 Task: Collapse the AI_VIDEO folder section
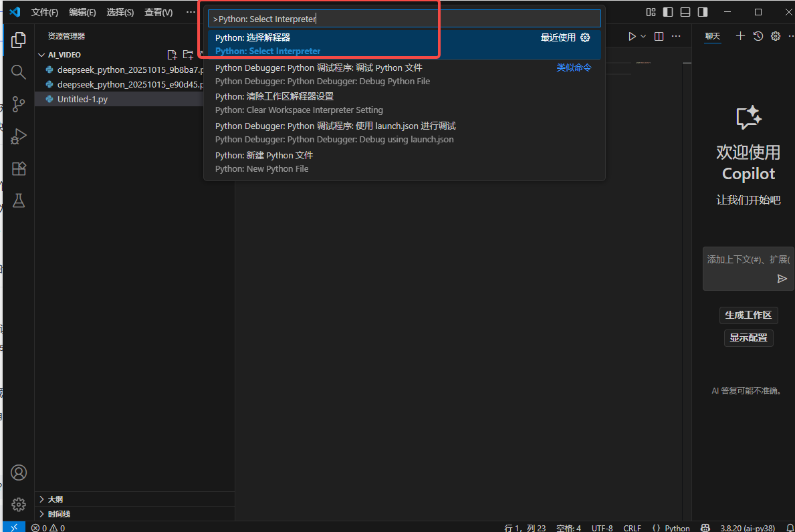coord(41,55)
